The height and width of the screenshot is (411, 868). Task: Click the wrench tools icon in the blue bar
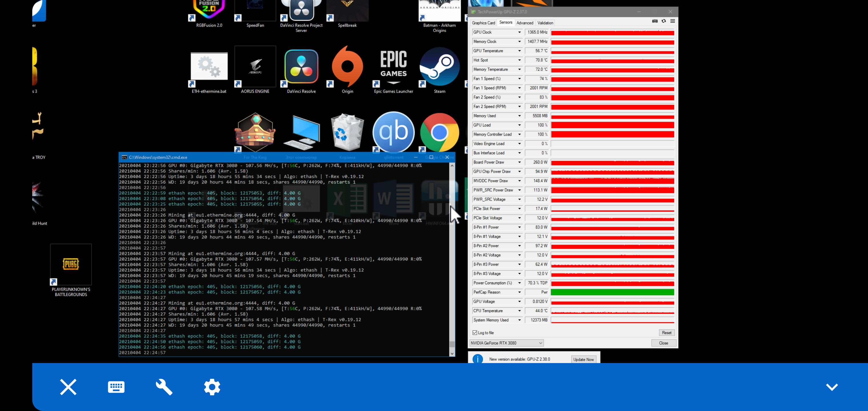point(164,387)
